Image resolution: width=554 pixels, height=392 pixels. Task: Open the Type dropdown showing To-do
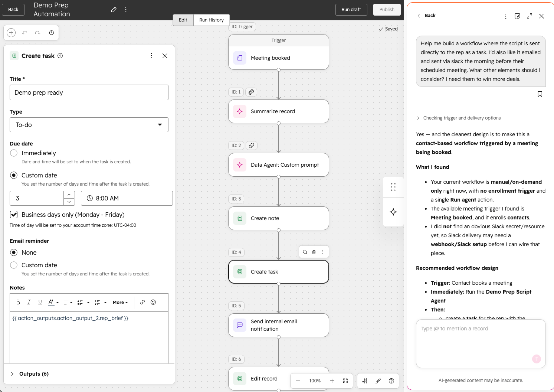coord(89,125)
